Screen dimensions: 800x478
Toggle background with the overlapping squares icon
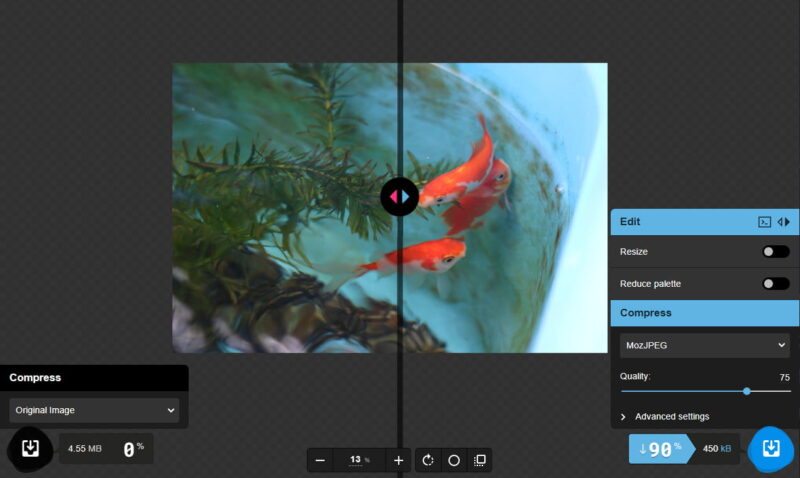click(x=480, y=460)
